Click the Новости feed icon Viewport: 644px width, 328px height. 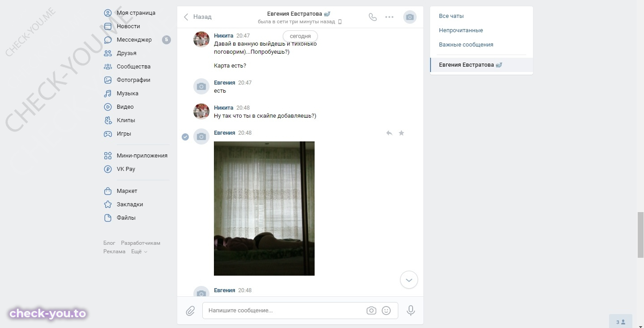click(108, 26)
